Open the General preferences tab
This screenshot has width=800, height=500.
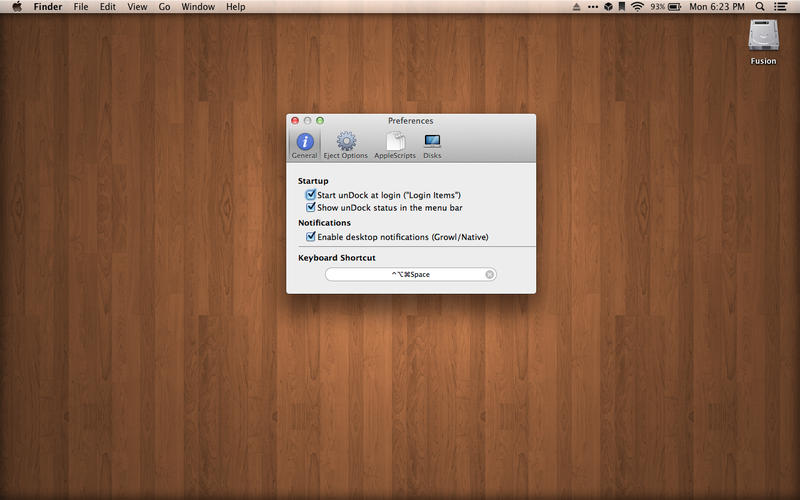305,145
